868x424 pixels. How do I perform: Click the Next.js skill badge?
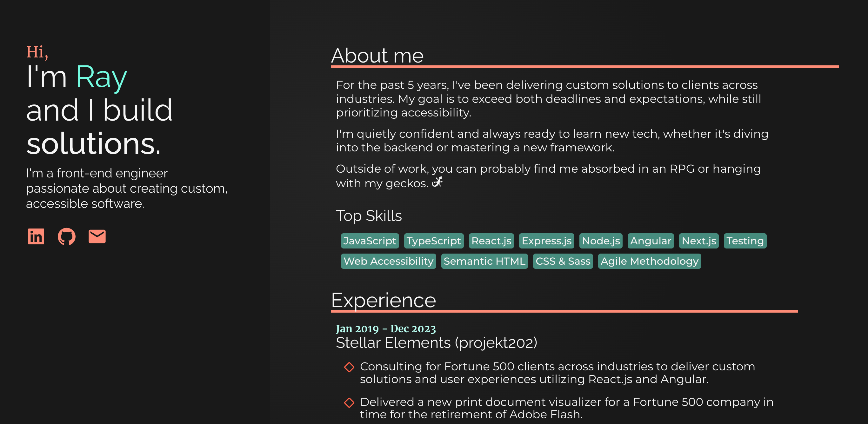tap(698, 241)
